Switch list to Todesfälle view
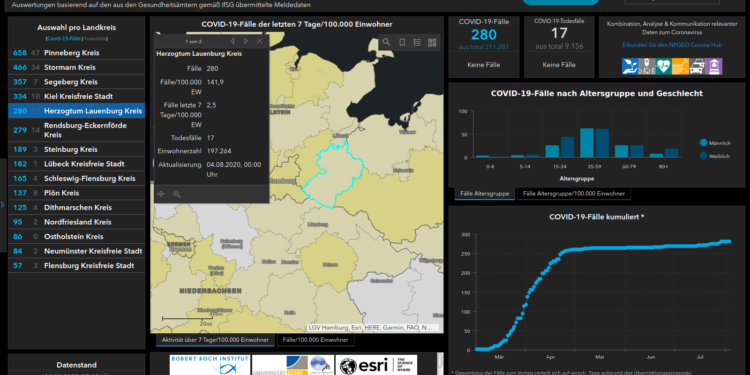The image size is (750, 375). 95,38
